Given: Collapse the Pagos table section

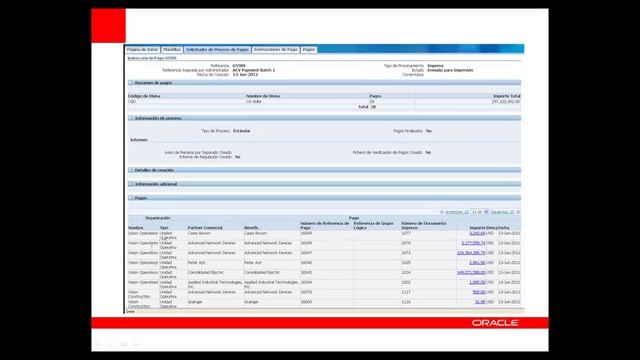Looking at the screenshot, I should 131,198.
